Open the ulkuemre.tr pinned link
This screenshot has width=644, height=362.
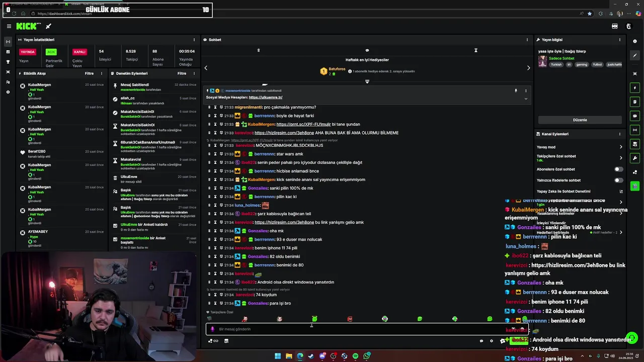click(x=266, y=97)
